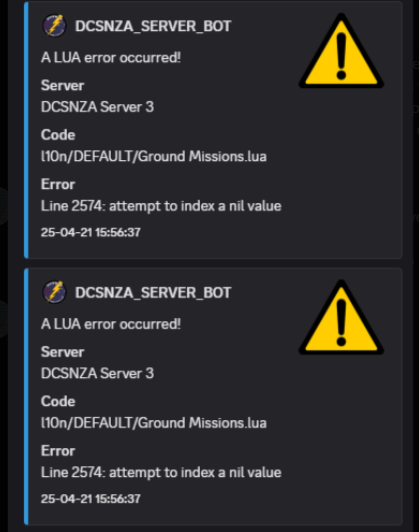
Task: Click the Ground Missions.lua path in lower embed
Action: coord(154,423)
